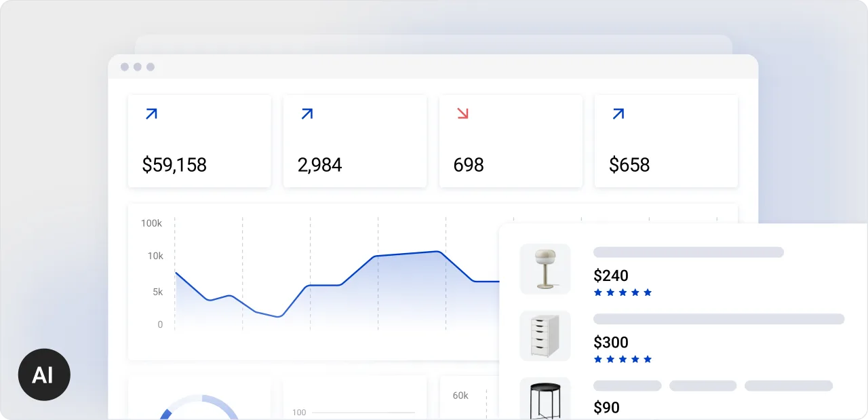
Task: Open the lamp product thumbnail
Action: pos(545,269)
